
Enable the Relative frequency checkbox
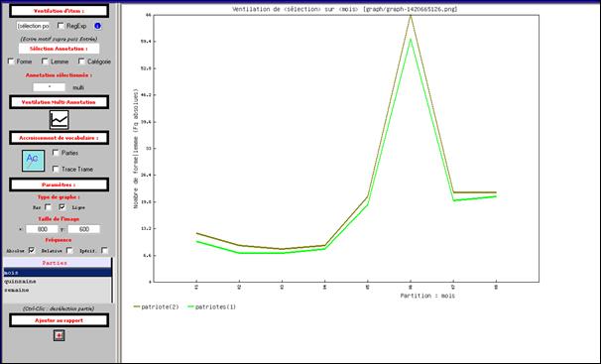69,251
